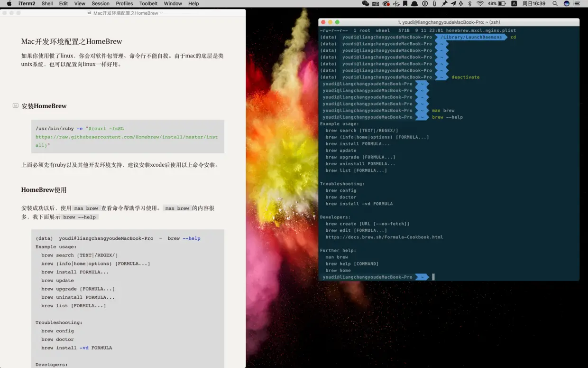Click 'brew --help' command in the terminal
This screenshot has width=588, height=368.
(447, 117)
